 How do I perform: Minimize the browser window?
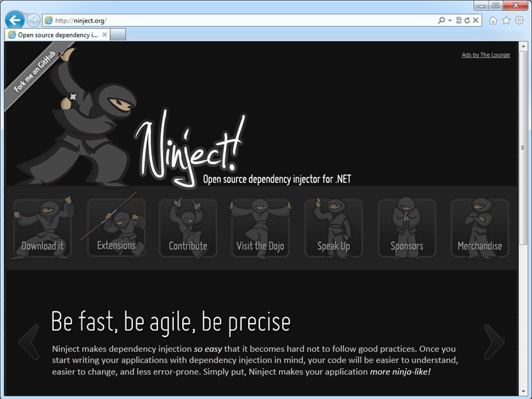point(481,6)
